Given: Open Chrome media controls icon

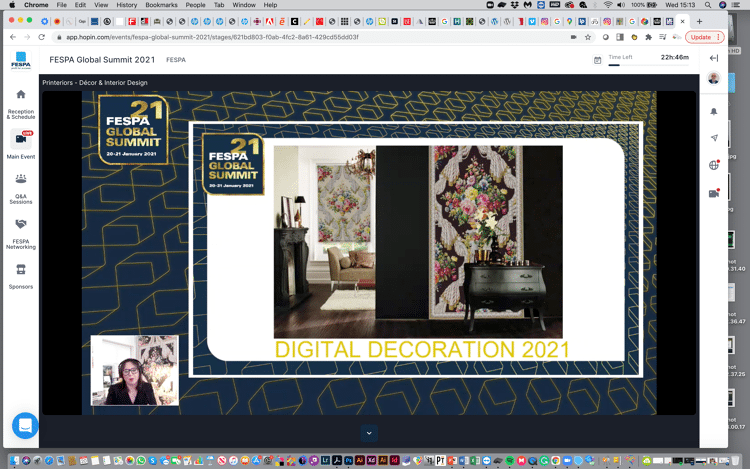Looking at the screenshot, I should [662, 37].
